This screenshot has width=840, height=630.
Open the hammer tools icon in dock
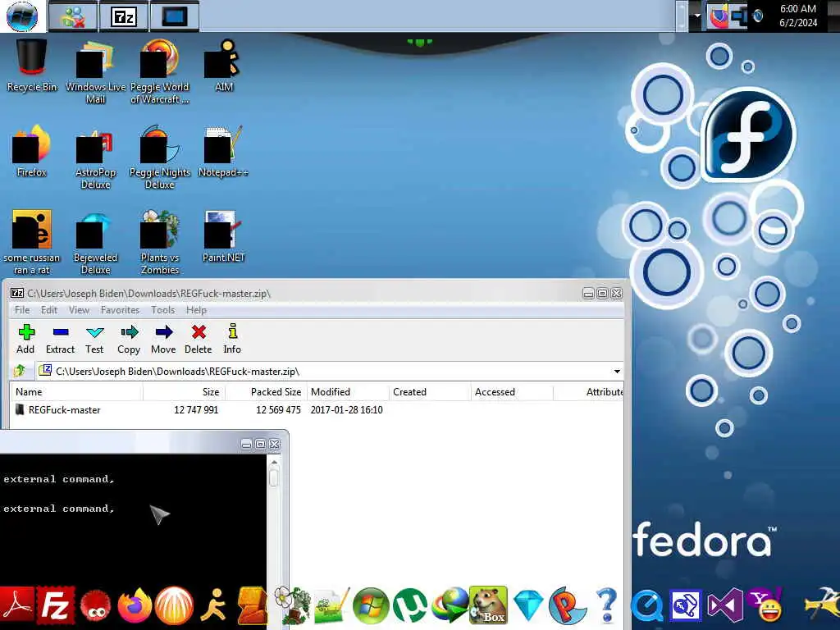(x=823, y=606)
